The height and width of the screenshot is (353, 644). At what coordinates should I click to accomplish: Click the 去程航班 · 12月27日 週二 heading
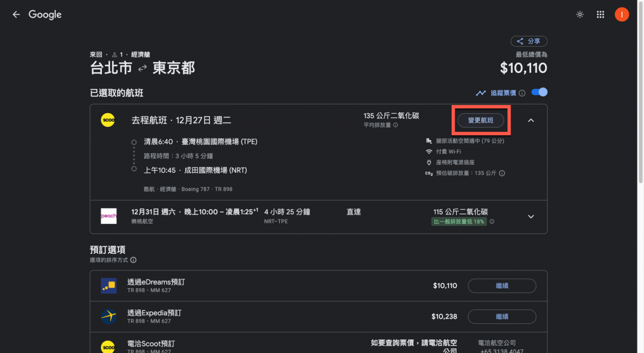(x=181, y=120)
